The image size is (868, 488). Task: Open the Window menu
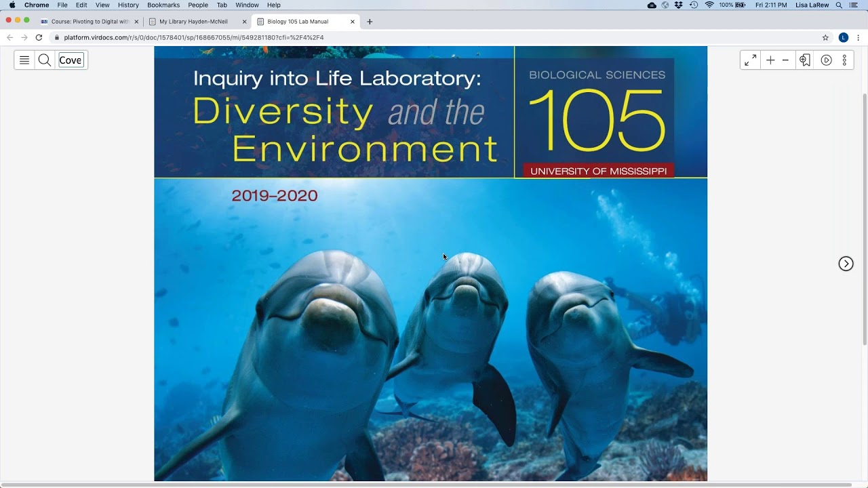click(x=247, y=5)
